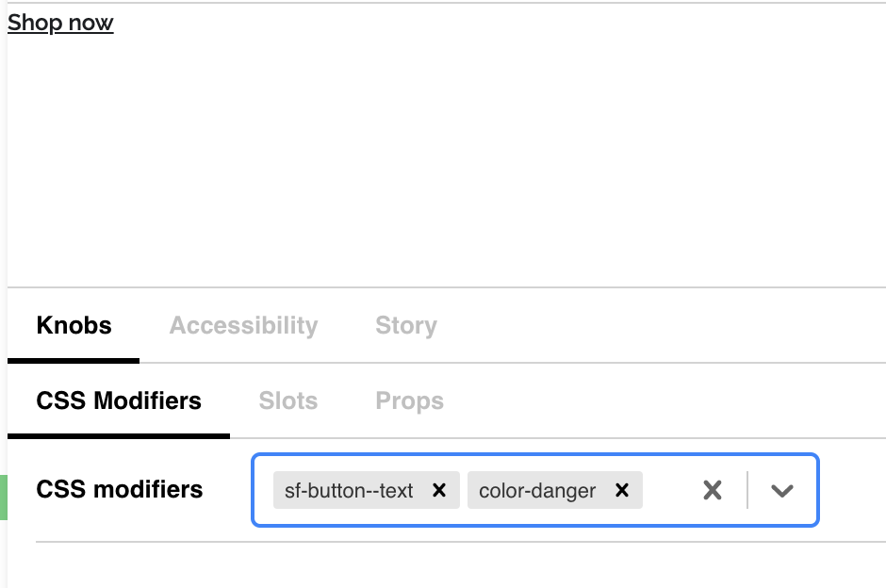Select the Knobs tab
Viewport: 886px width, 588px height.
[74, 325]
